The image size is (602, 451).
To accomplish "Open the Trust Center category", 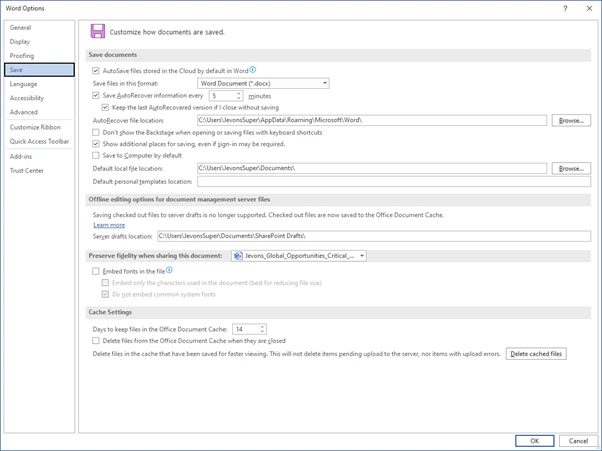I will point(39,170).
